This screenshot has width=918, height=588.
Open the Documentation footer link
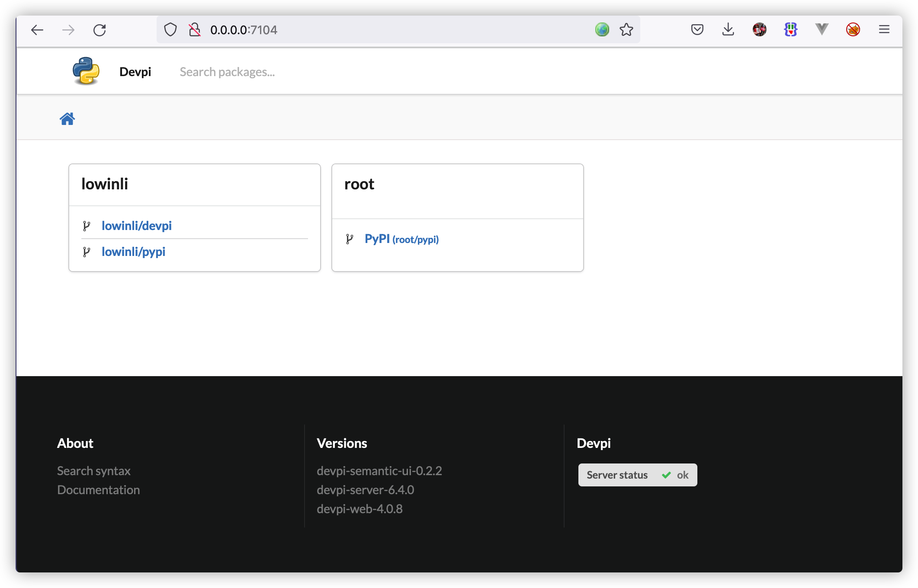tap(99, 490)
